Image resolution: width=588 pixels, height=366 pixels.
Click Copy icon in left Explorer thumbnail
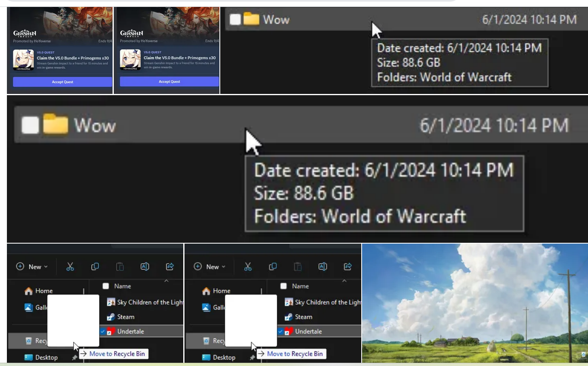pos(95,266)
